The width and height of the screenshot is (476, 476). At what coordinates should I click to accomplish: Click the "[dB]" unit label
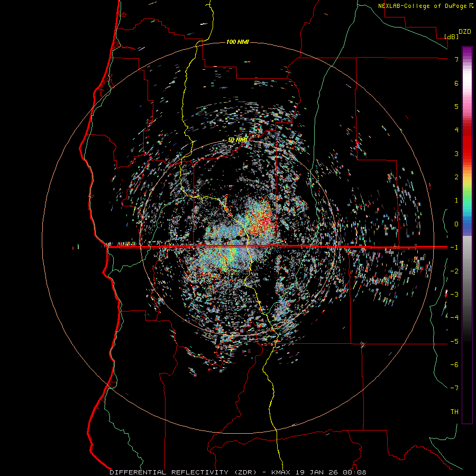[451, 36]
